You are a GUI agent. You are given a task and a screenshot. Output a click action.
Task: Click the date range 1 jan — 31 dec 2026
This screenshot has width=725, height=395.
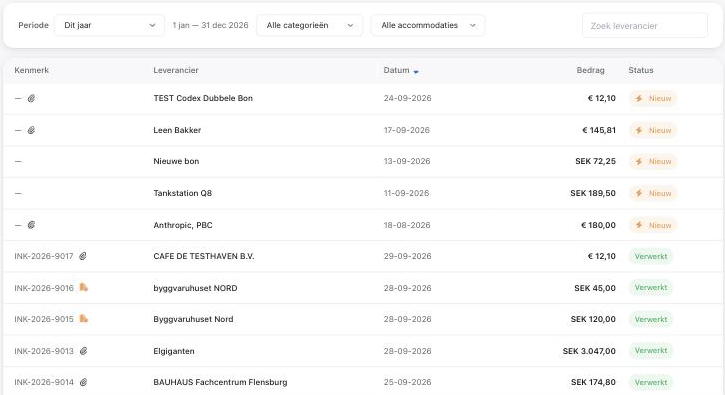coord(210,25)
